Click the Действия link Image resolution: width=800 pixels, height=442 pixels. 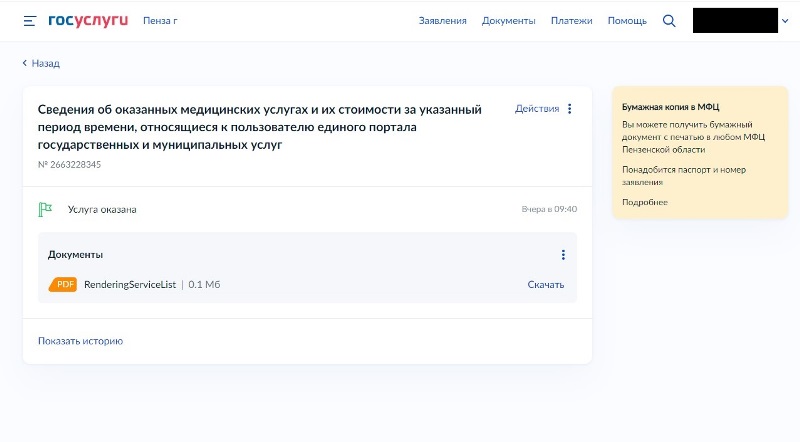click(x=537, y=109)
